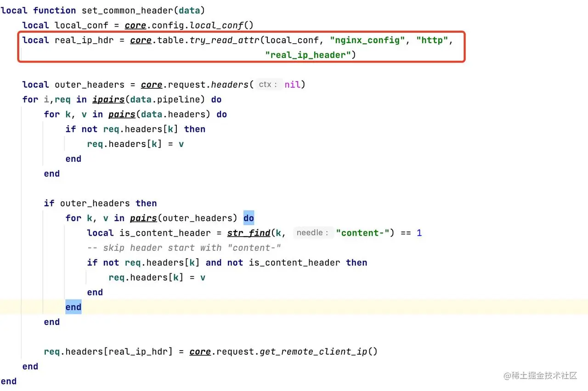Screen dimensions: 588x391
Task: Click 'and not is_content_header' condition
Action: point(273,262)
